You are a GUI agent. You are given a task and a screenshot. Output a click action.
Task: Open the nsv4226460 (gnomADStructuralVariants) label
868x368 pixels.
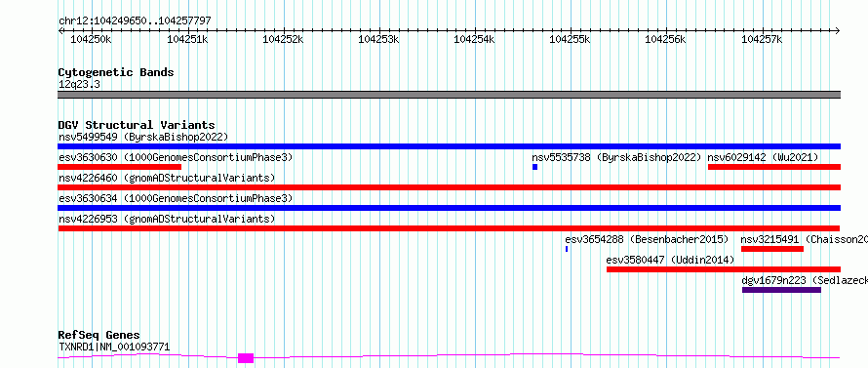click(167, 178)
